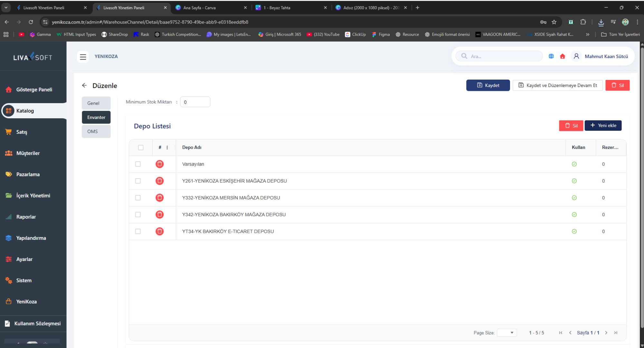
Task: Check the Varsayılan row checkbox
Action: click(138, 164)
